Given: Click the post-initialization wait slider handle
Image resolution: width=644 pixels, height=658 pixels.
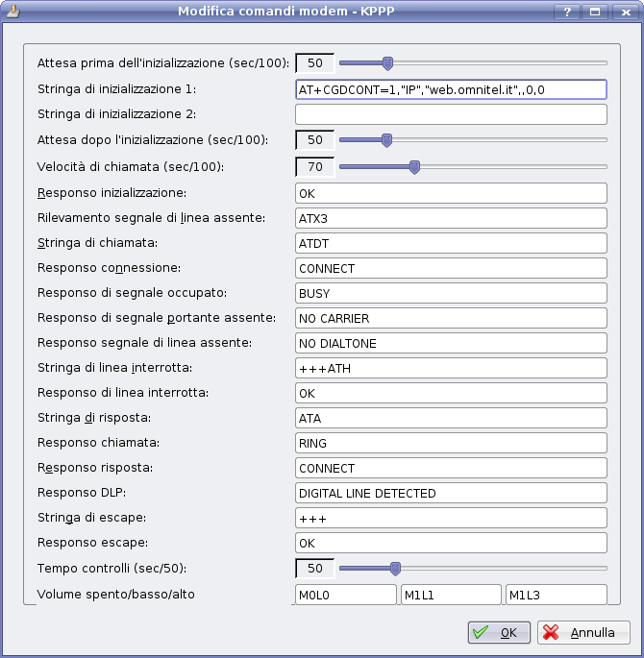Looking at the screenshot, I should [386, 140].
